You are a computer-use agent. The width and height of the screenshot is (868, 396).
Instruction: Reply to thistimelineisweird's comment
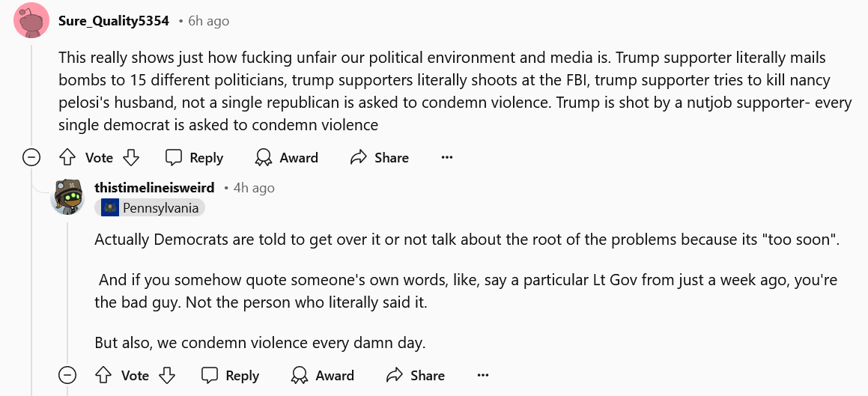(230, 375)
